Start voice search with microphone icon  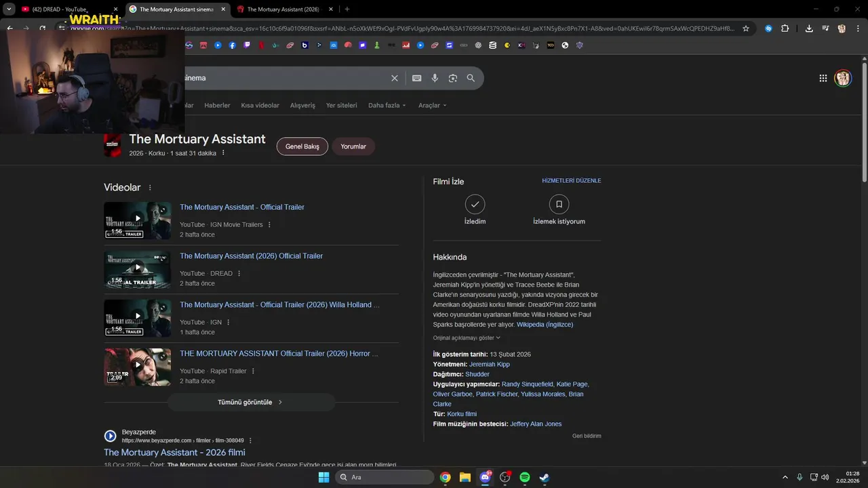pos(435,78)
